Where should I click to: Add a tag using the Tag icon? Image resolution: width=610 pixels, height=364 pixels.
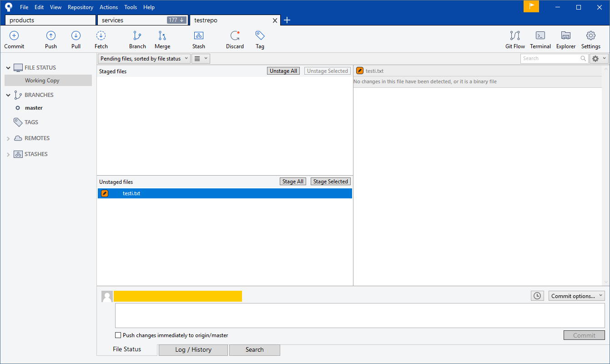pyautogui.click(x=260, y=35)
